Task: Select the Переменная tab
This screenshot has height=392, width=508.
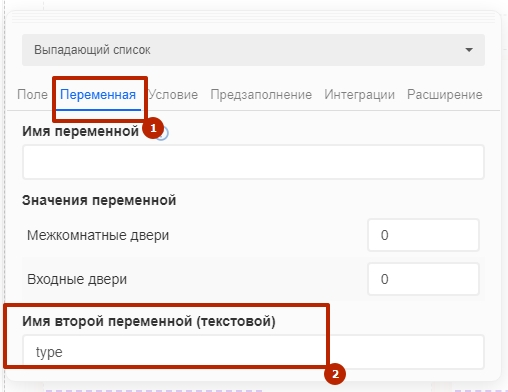Action: 98,95
